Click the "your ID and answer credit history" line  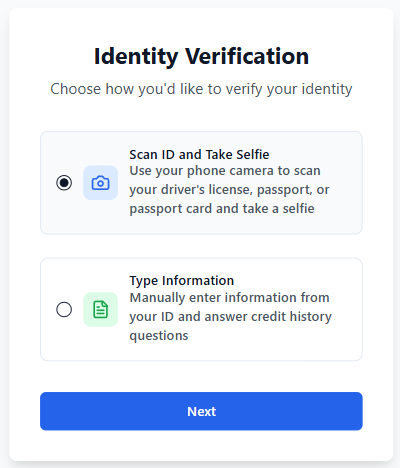pos(231,316)
